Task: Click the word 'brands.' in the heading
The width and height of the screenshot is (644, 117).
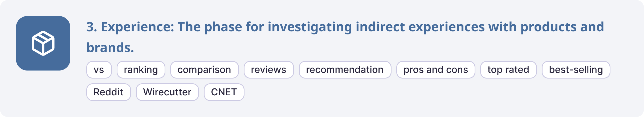Action: point(110,48)
